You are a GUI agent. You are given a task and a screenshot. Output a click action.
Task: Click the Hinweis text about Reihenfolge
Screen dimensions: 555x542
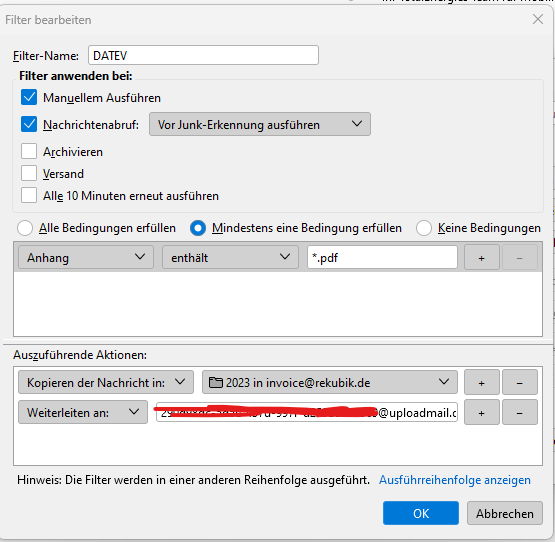point(193,480)
